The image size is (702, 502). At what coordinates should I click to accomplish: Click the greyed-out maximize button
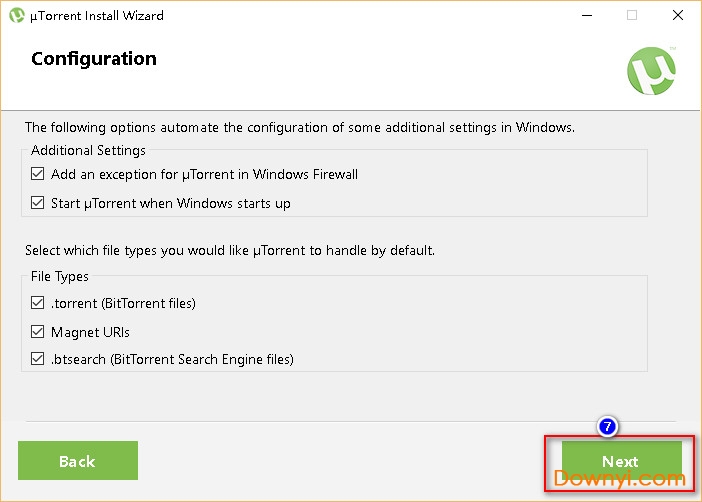[x=632, y=16]
